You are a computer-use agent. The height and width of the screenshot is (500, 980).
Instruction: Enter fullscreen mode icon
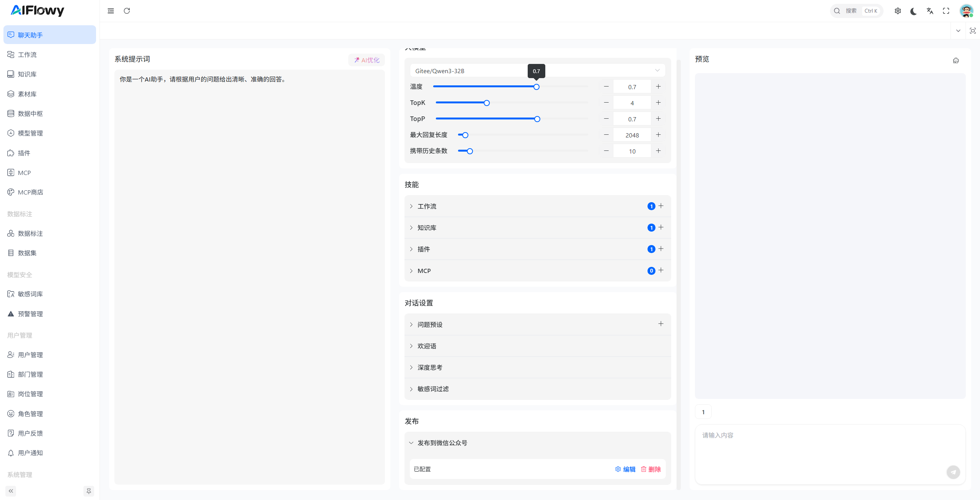click(x=946, y=11)
